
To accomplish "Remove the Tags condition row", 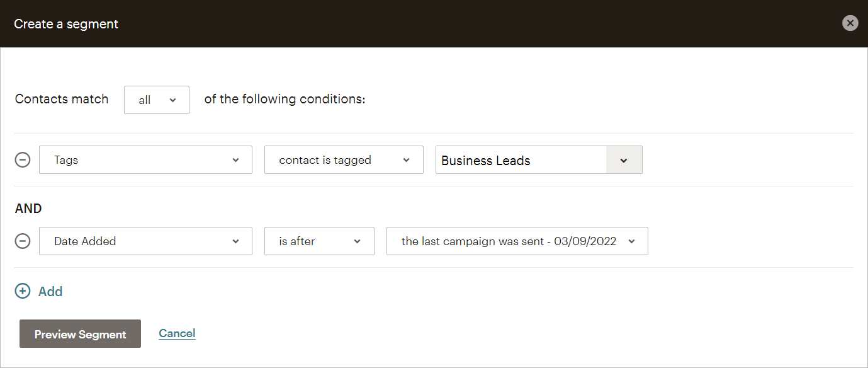I will click(23, 160).
